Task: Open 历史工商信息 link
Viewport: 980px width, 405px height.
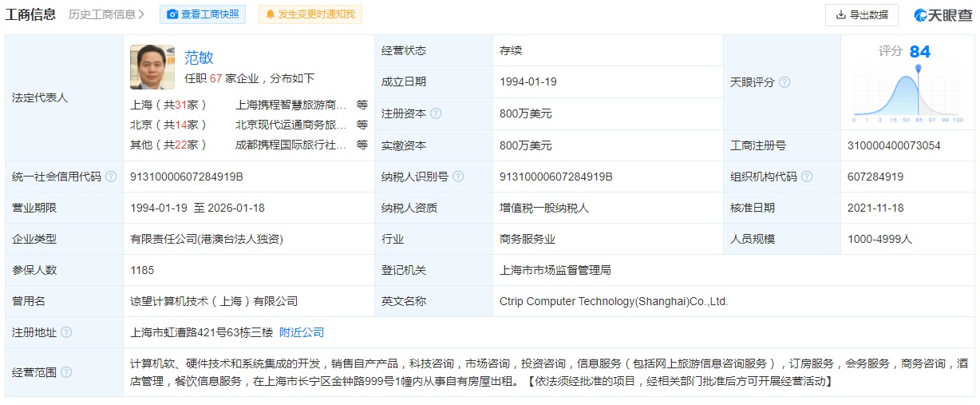Action: [106, 14]
